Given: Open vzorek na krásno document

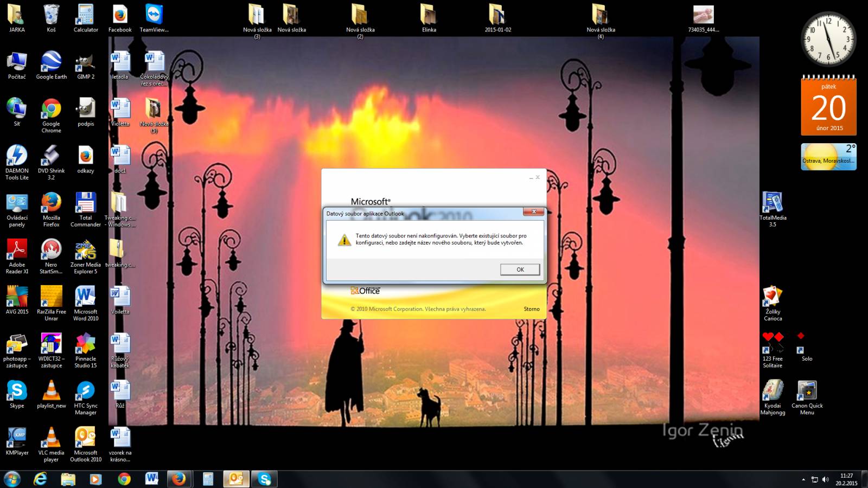Looking at the screenshot, I should (x=120, y=444).
